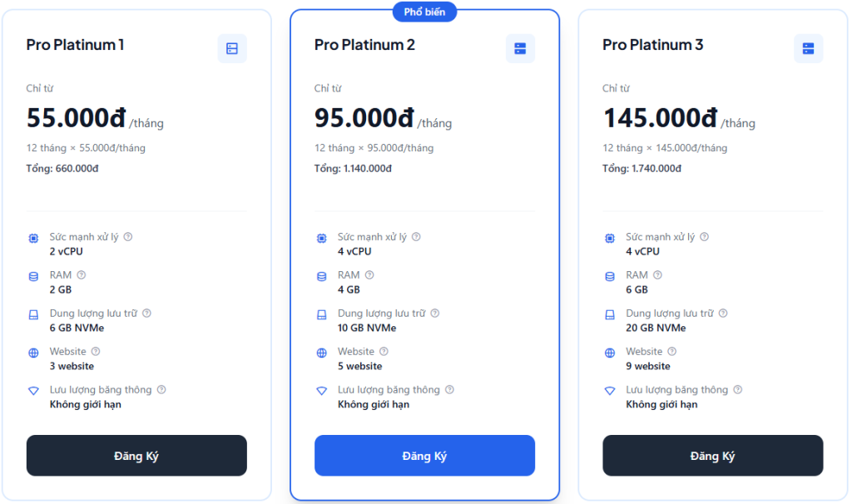Click help icon beside Lưu lượng băng thông, Platinum 2
Viewport: 852px width, 504px height.
coord(449,390)
